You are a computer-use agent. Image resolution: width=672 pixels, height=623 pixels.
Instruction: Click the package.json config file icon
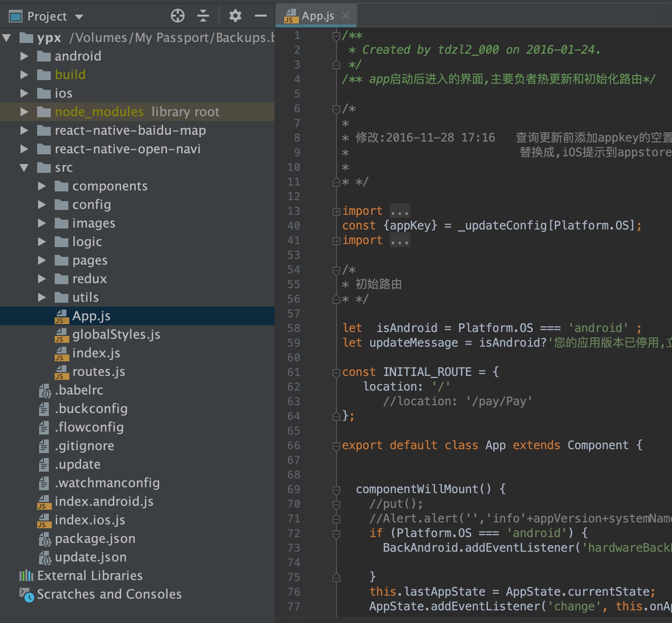click(x=44, y=539)
